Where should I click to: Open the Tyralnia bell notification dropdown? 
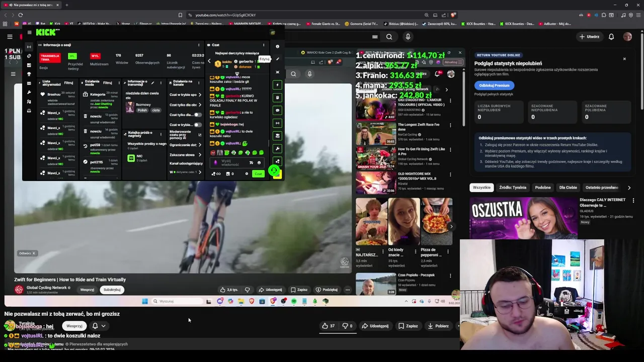point(98,326)
